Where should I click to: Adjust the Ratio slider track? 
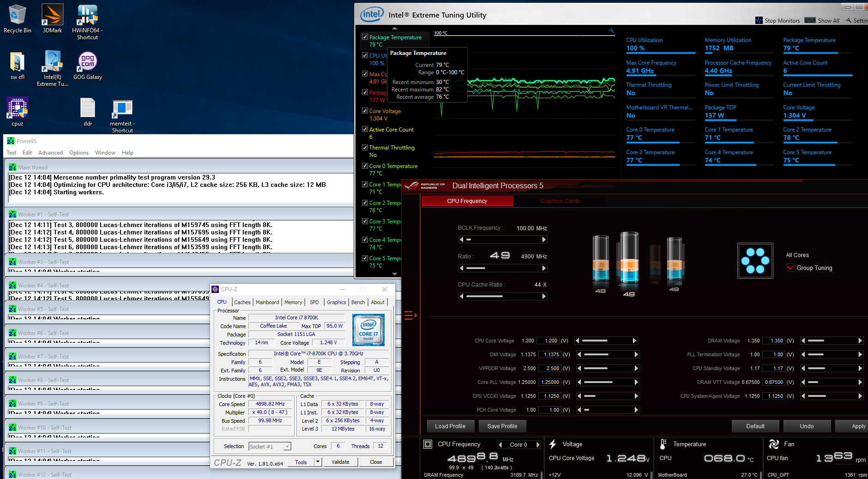tap(503, 268)
